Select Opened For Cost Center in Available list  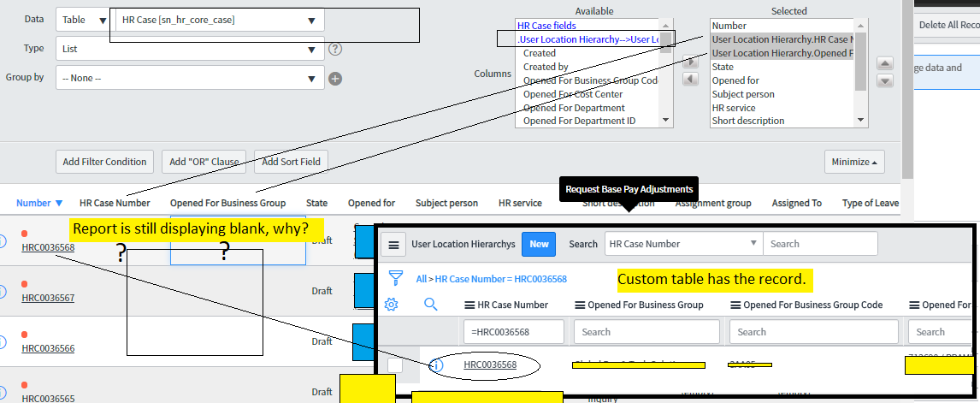(573, 94)
